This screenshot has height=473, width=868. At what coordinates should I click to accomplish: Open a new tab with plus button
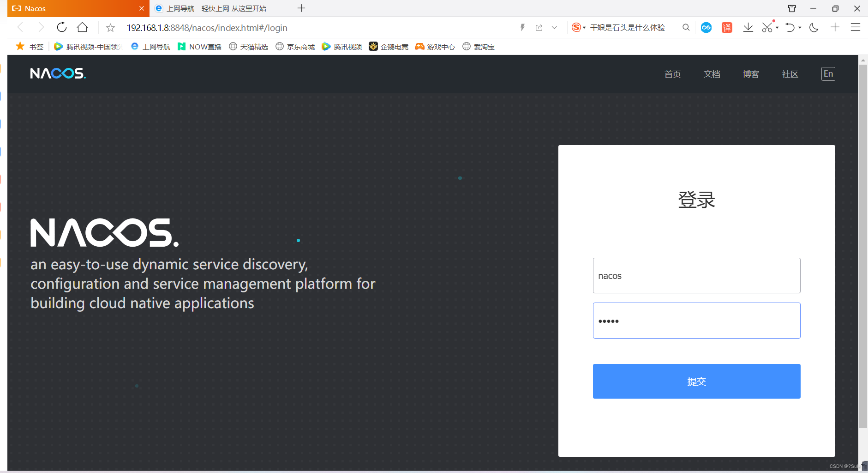301,8
